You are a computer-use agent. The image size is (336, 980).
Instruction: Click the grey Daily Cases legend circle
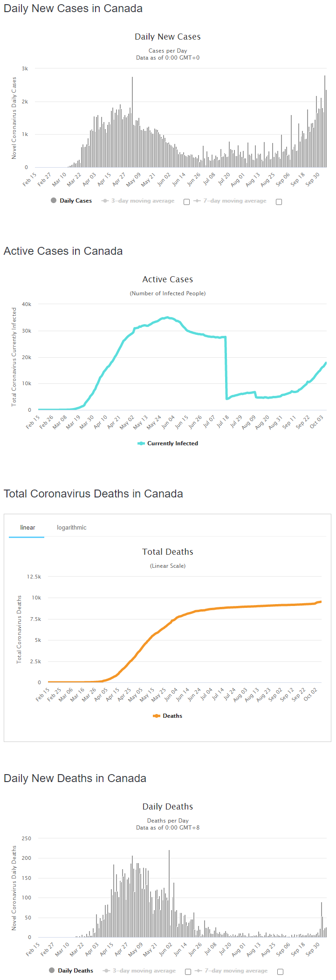click(54, 201)
